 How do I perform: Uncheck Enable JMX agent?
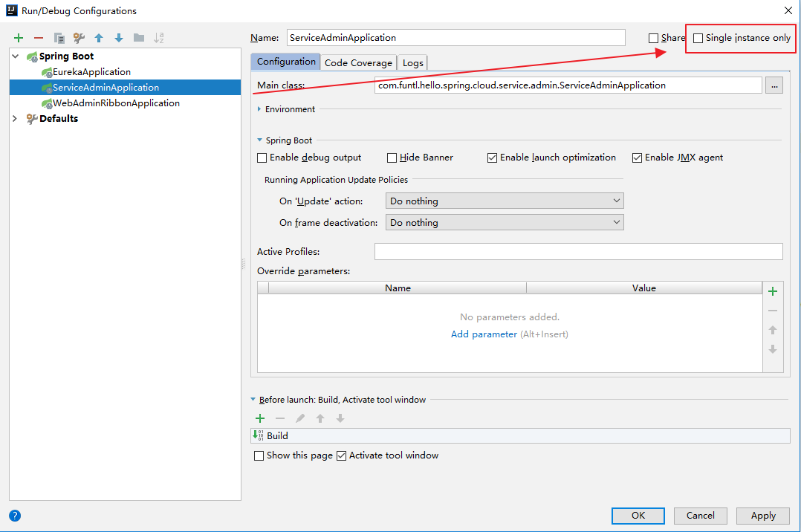coord(637,158)
